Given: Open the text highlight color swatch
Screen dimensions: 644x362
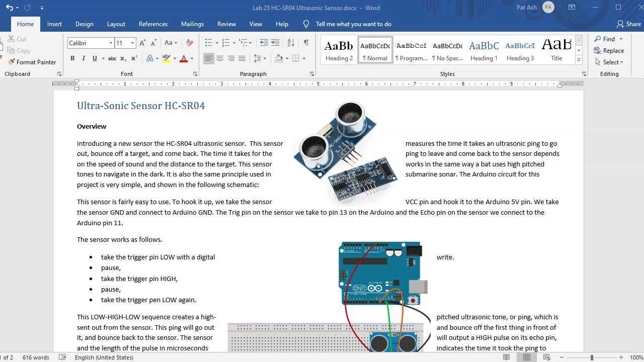Looking at the screenshot, I should click(166, 58).
